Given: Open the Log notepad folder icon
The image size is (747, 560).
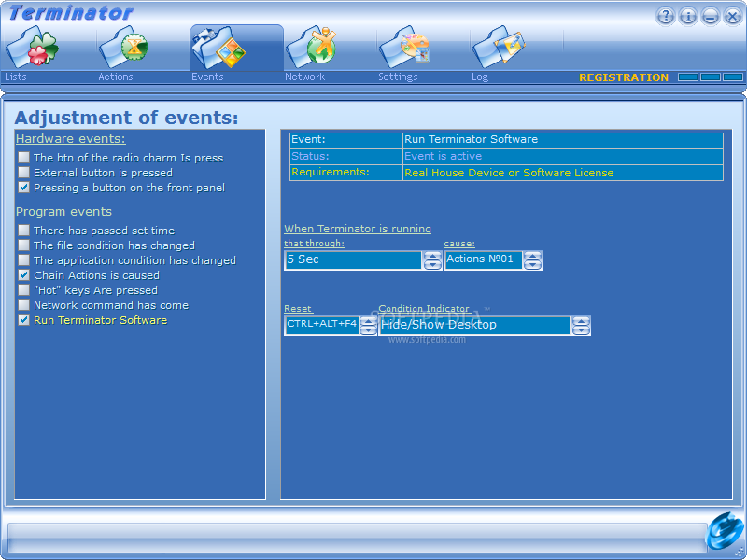Looking at the screenshot, I should (x=499, y=48).
